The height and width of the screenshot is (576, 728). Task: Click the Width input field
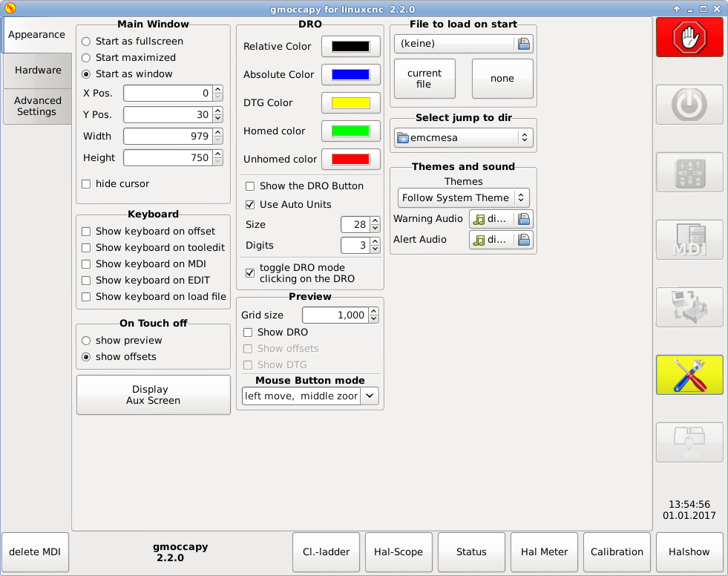tap(168, 136)
